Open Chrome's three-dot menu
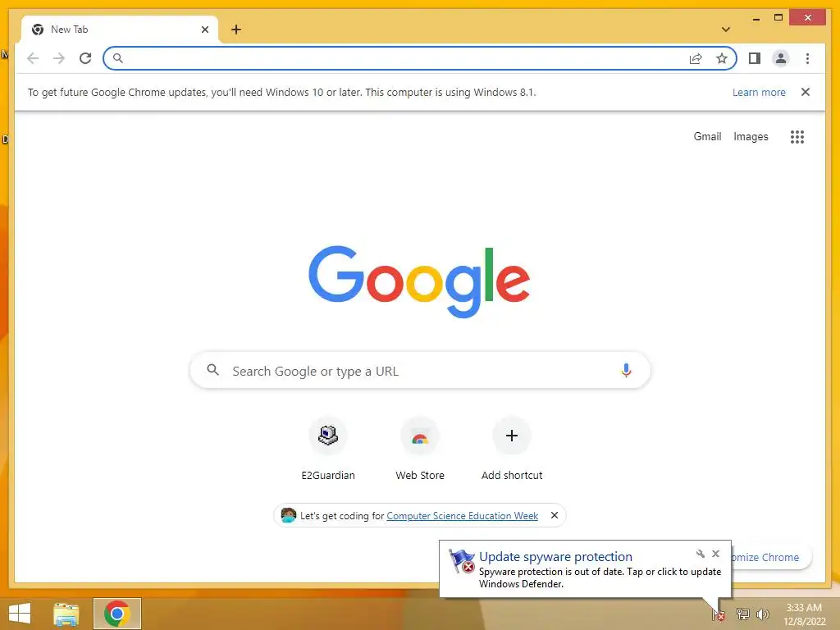This screenshot has width=840, height=630. point(807,58)
